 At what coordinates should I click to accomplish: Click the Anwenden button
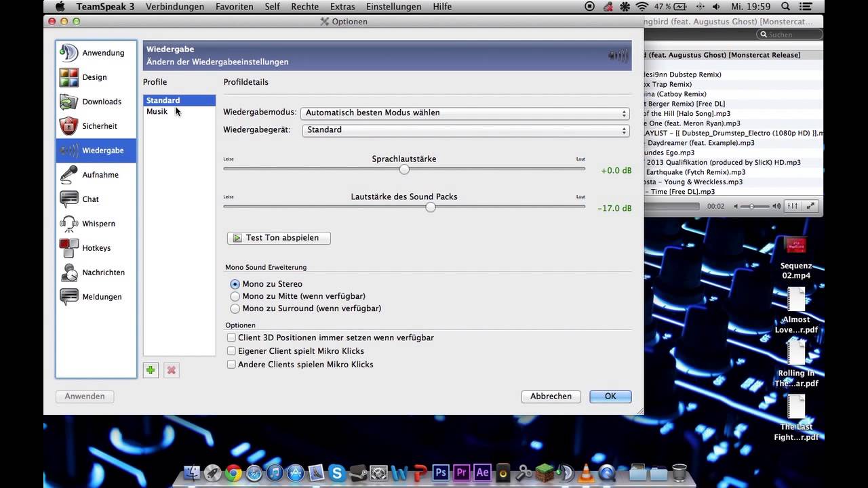coord(85,396)
